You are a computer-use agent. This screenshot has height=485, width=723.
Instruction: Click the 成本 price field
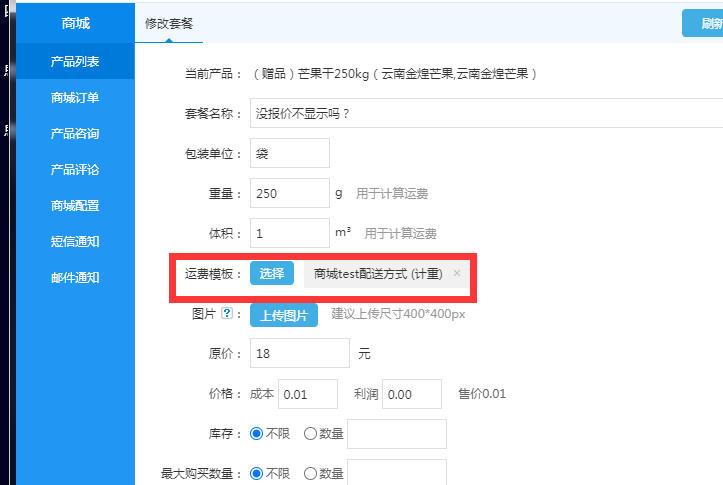point(307,394)
